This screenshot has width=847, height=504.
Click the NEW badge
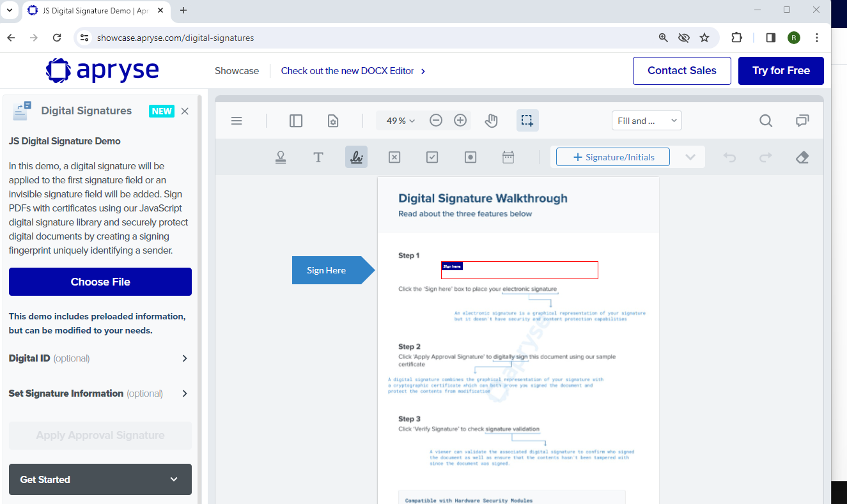(162, 111)
